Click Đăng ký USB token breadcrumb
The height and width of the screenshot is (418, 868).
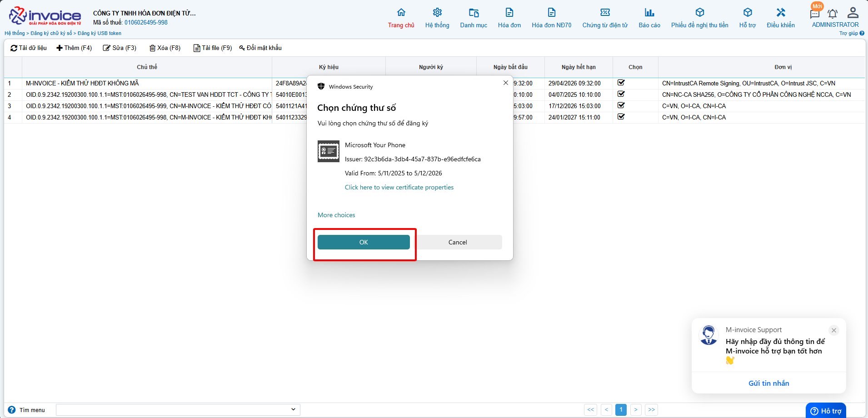(x=100, y=33)
